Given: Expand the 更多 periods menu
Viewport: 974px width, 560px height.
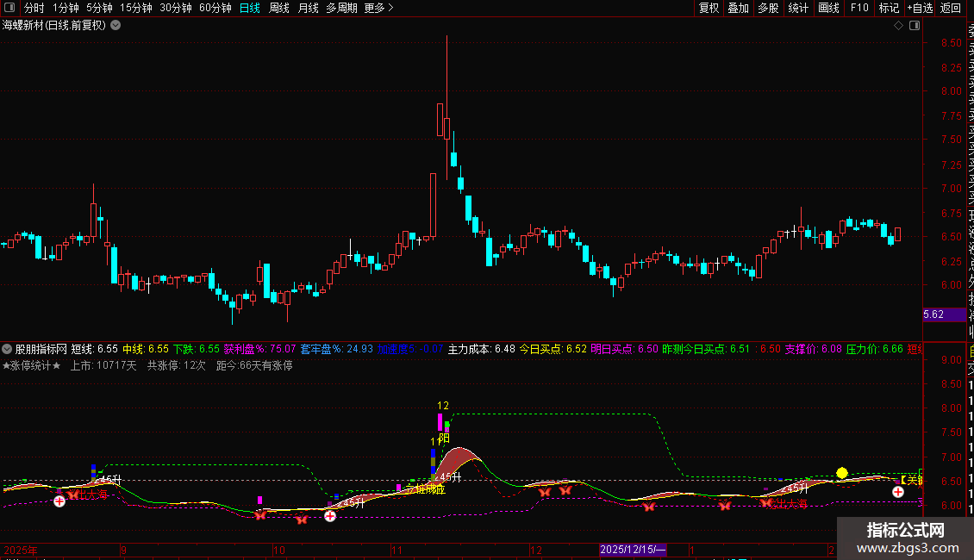Looking at the screenshot, I should [x=379, y=8].
